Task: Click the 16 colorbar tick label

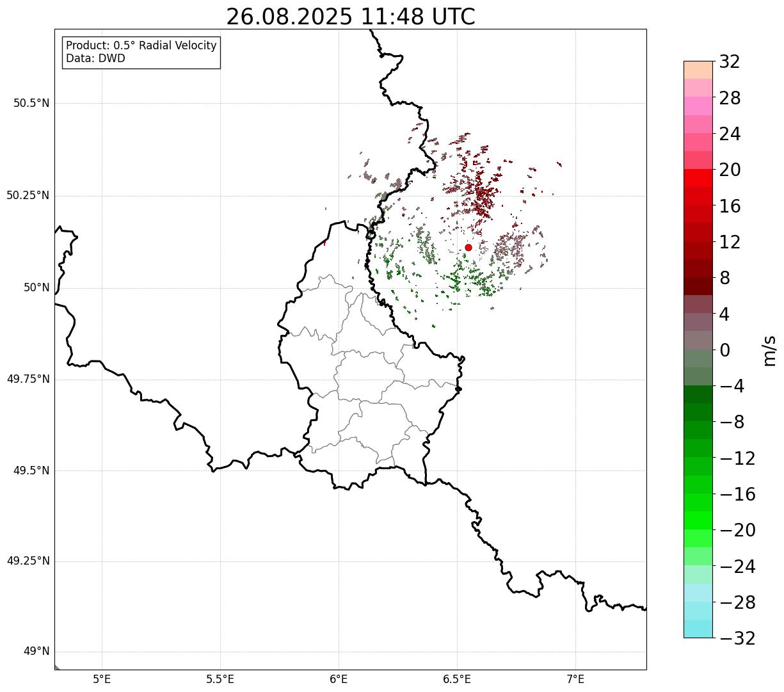Action: pos(730,206)
